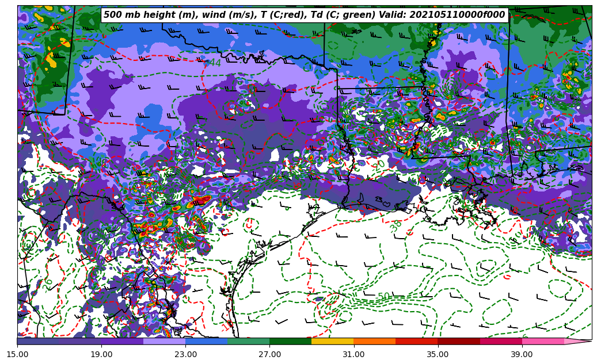Image resolution: width=597 pixels, height=364 pixels.
Task: Select the yellow segment on the colorbar
Action: (x=332, y=341)
